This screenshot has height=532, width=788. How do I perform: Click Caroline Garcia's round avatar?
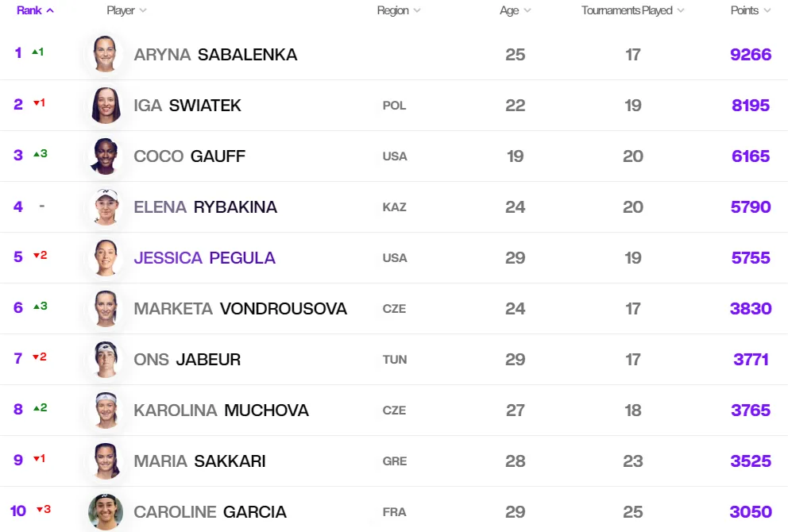pos(105,511)
